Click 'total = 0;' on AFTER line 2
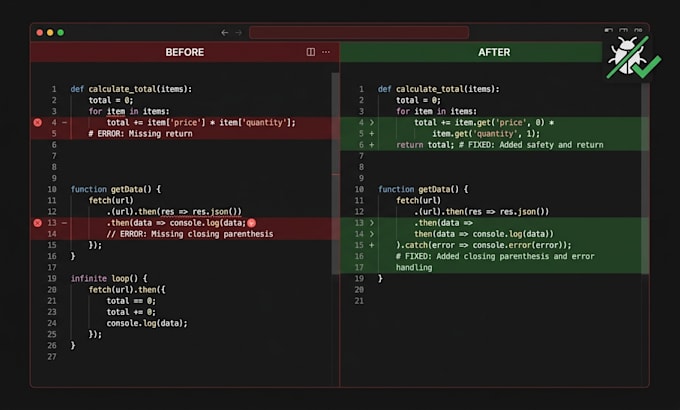 (x=418, y=100)
